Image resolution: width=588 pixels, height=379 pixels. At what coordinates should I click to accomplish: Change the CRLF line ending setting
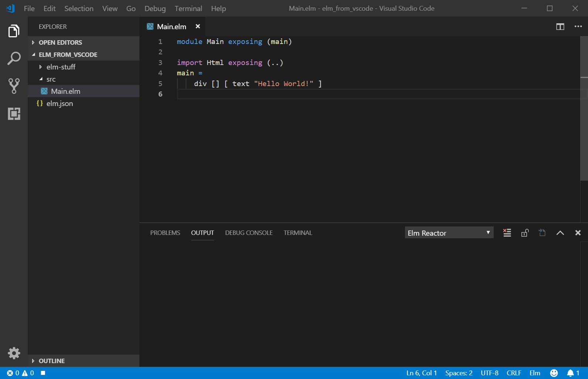(x=514, y=373)
